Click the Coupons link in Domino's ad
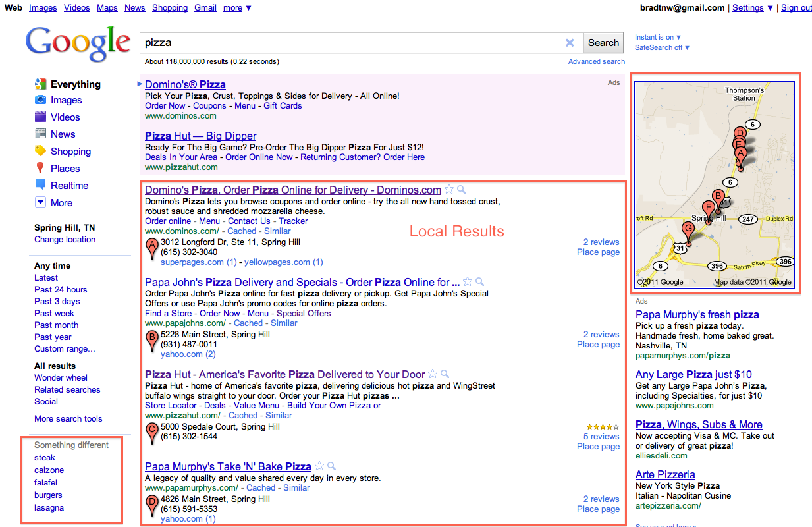 (x=209, y=106)
